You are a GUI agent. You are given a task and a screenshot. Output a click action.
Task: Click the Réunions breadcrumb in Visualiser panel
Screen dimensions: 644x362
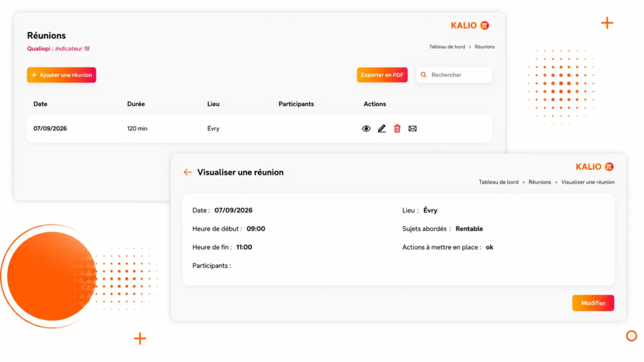pos(540,182)
